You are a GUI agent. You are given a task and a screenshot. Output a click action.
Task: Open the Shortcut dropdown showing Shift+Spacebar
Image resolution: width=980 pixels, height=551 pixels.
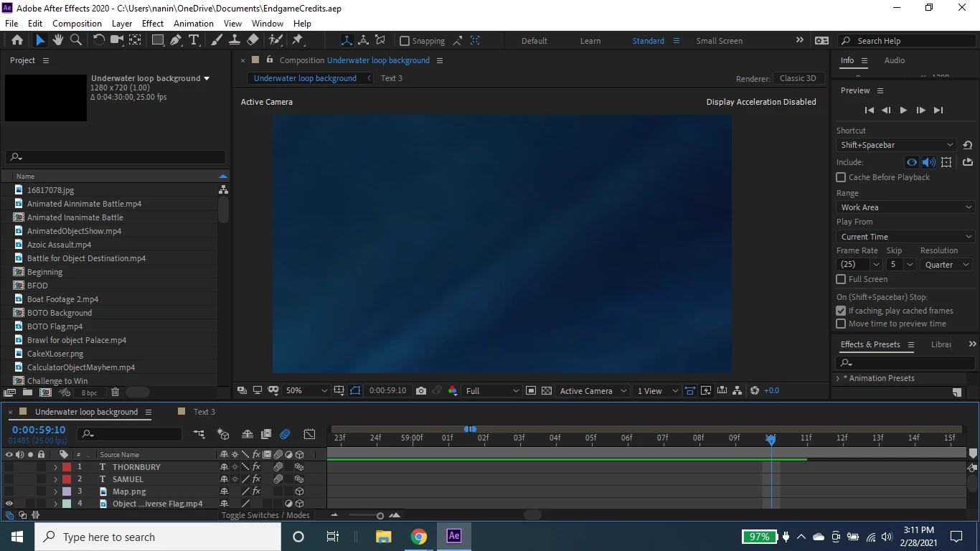(x=897, y=145)
